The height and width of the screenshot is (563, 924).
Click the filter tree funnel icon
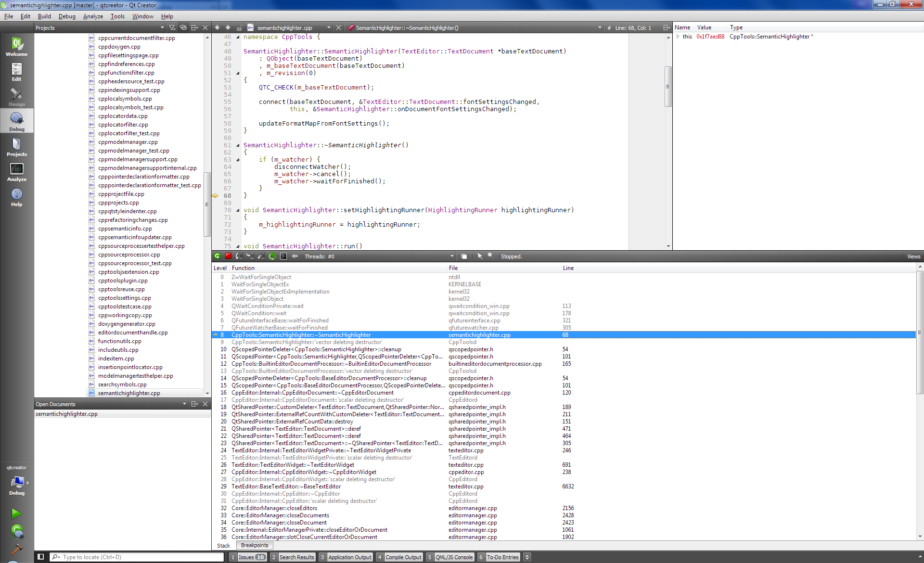(172, 28)
